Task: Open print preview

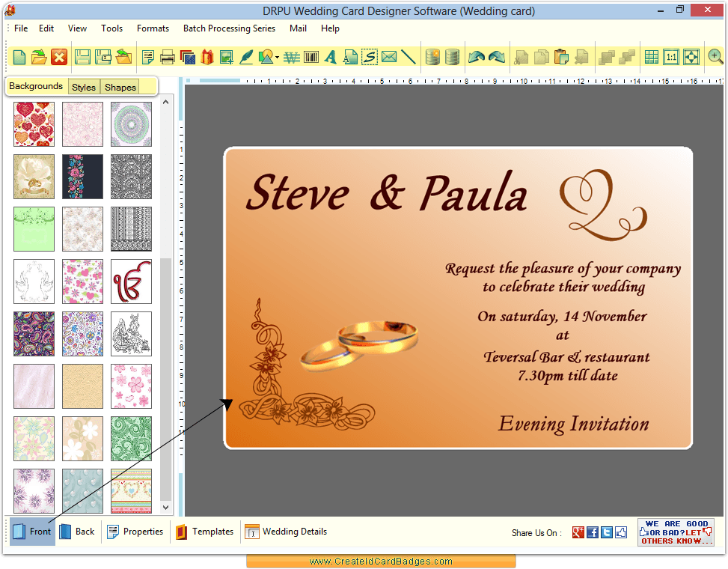Action: (x=149, y=56)
